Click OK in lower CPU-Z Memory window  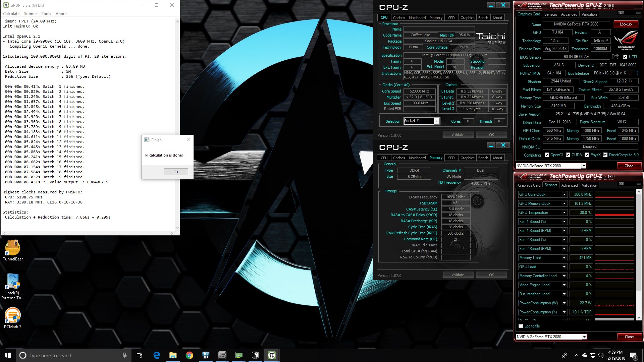[x=491, y=275]
